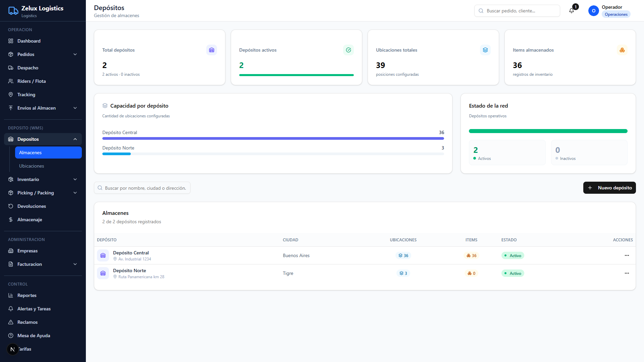This screenshot has height=362, width=644.
Task: Expand the Picking / Packing chevron
Action: (75, 193)
